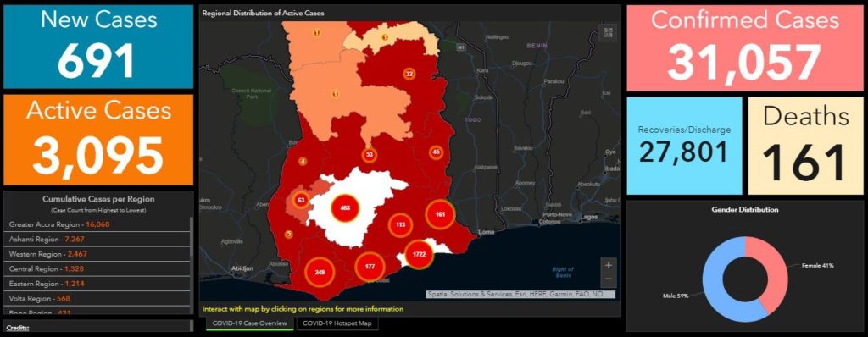Viewport: 868px width, 337px height.
Task: Select Greater Accra Region in the list
Action: 98,224
